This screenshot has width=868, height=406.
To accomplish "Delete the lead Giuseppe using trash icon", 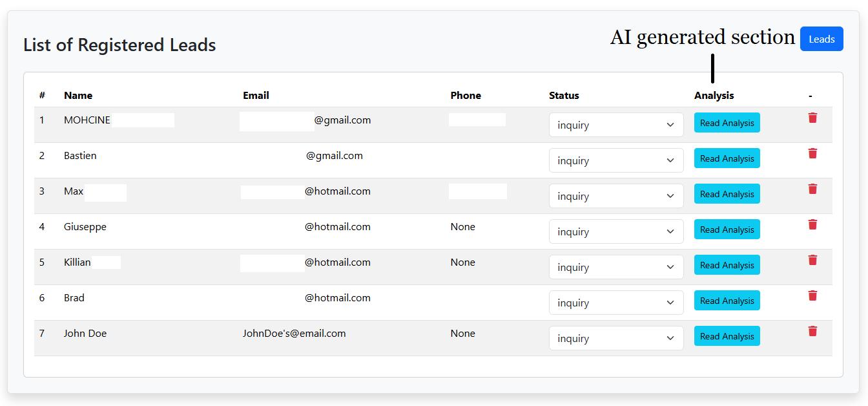I will pyautogui.click(x=812, y=225).
